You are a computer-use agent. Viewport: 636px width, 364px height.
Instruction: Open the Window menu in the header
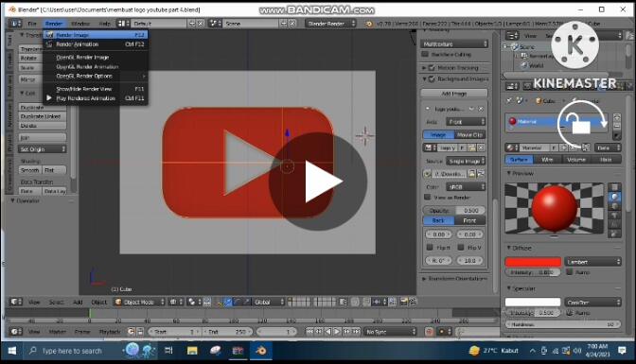80,24
